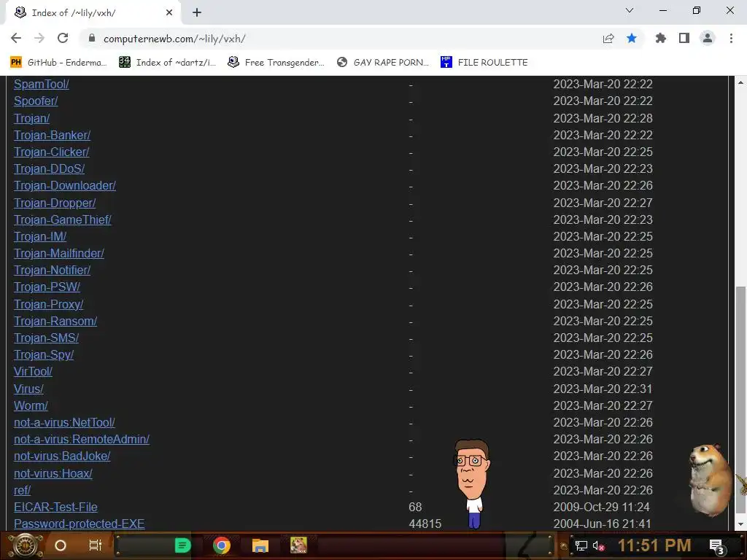Open the SpamTool/ directory
The height and width of the screenshot is (560, 747).
pos(42,85)
